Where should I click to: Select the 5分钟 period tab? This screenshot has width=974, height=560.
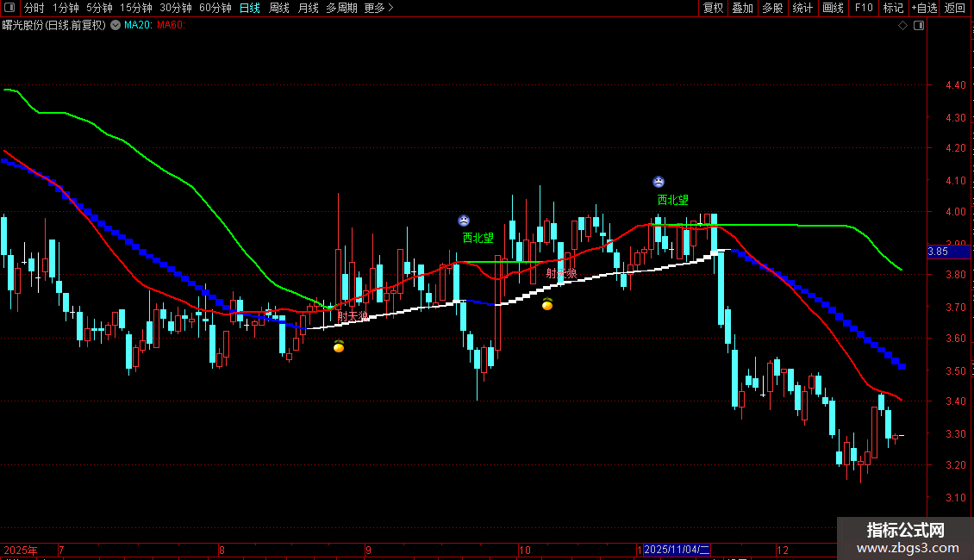click(x=99, y=8)
